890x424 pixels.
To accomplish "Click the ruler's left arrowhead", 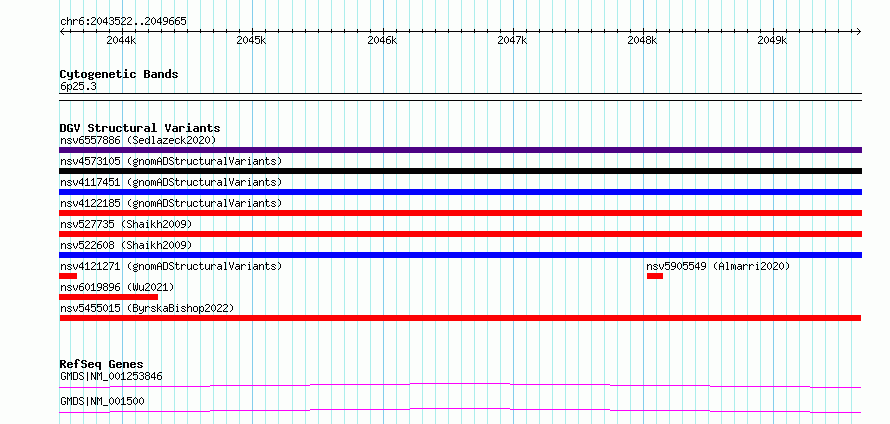I will (x=62, y=32).
